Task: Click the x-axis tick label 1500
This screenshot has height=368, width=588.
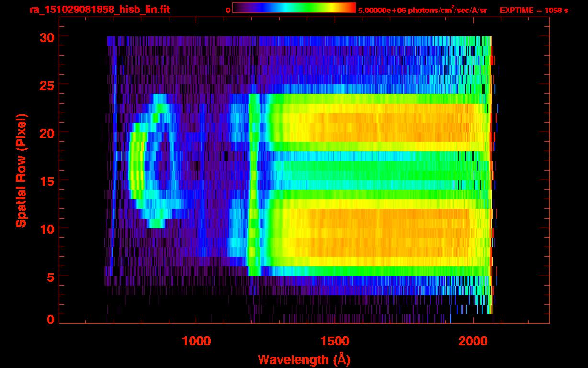Action: click(x=335, y=341)
